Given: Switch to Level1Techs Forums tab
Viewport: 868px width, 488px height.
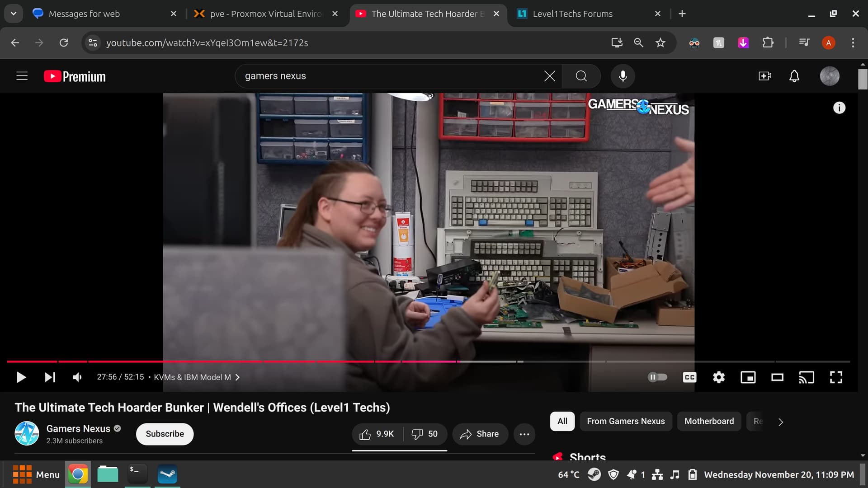Looking at the screenshot, I should (572, 14).
